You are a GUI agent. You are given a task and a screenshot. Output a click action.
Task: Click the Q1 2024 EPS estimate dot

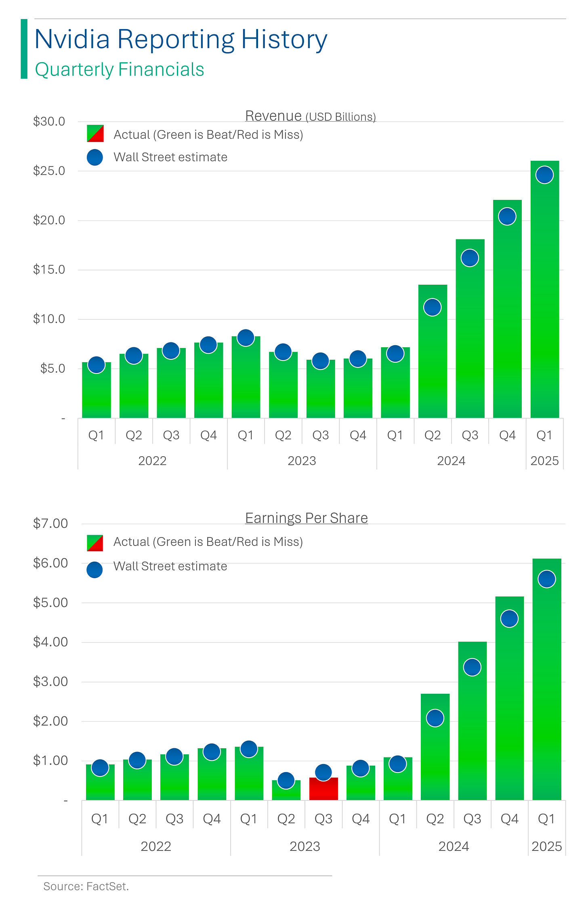coord(398,764)
